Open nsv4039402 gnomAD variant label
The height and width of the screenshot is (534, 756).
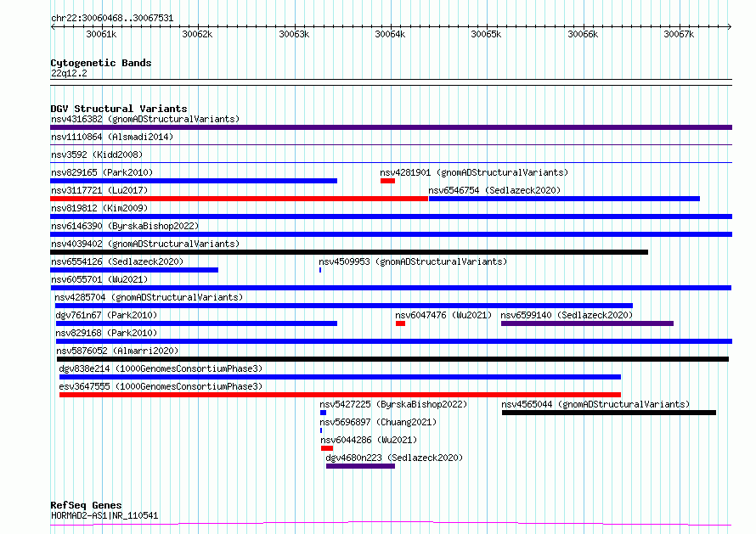[x=145, y=244]
